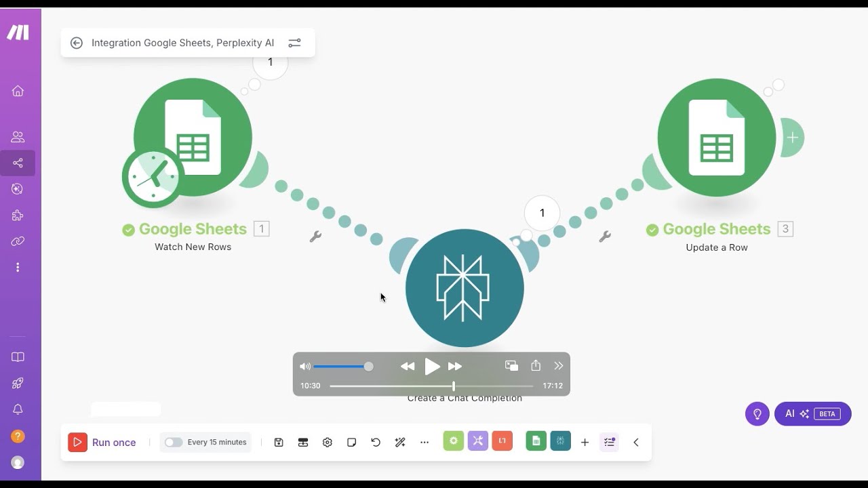Go back using the arrow beside scenario name
The height and width of the screenshot is (488, 868).
[77, 43]
